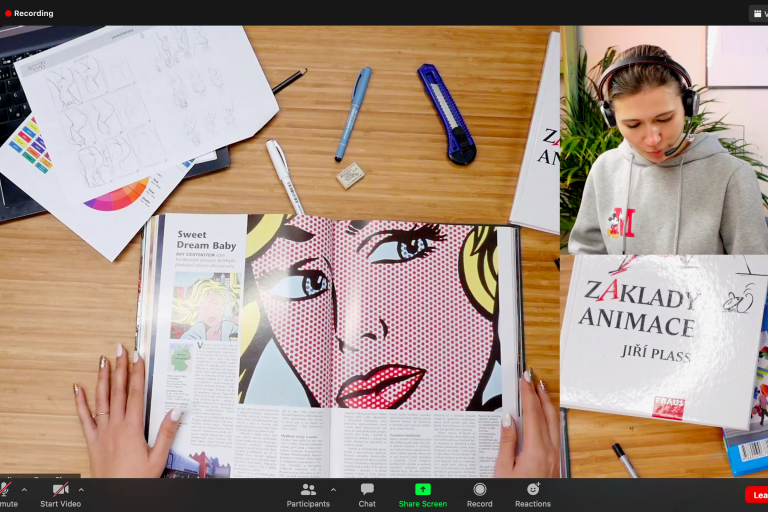Click the Share Screen text label
Screen dimensions: 768x512
423,504
